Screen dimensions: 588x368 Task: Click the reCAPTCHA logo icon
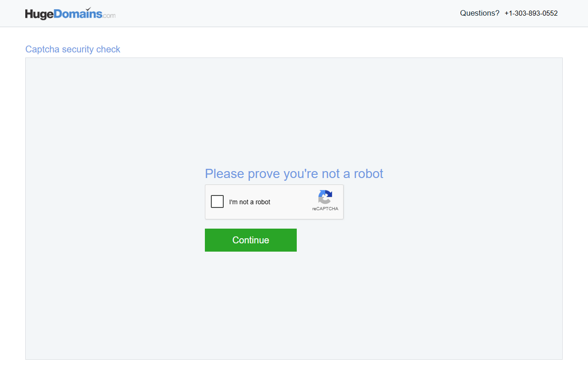325,197
